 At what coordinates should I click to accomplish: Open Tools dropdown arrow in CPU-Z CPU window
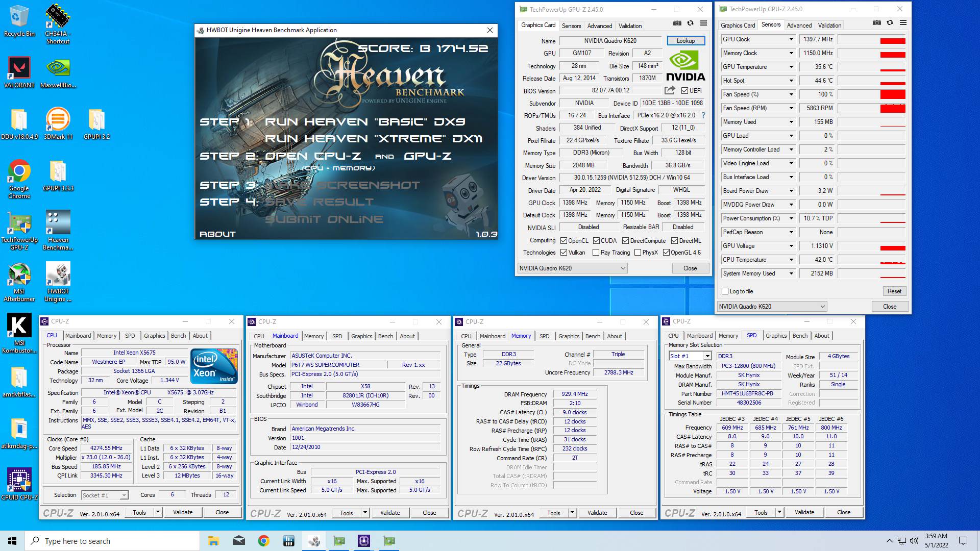click(x=158, y=512)
